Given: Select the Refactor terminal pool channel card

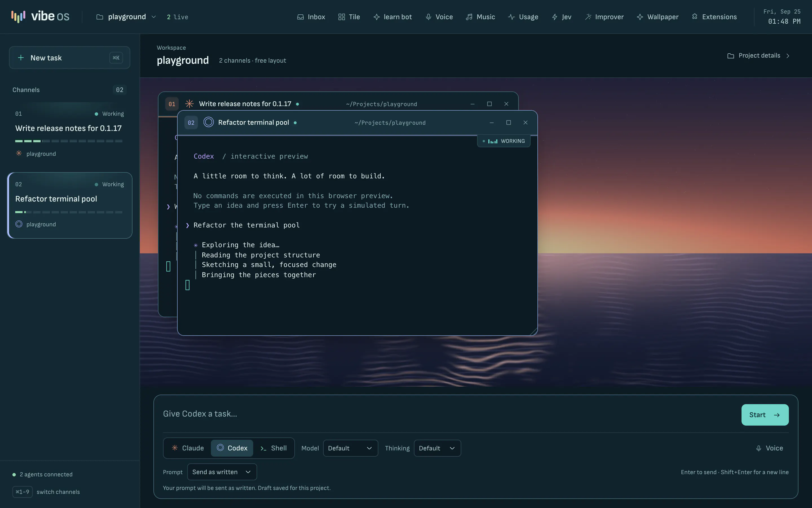Looking at the screenshot, I should click(x=69, y=205).
